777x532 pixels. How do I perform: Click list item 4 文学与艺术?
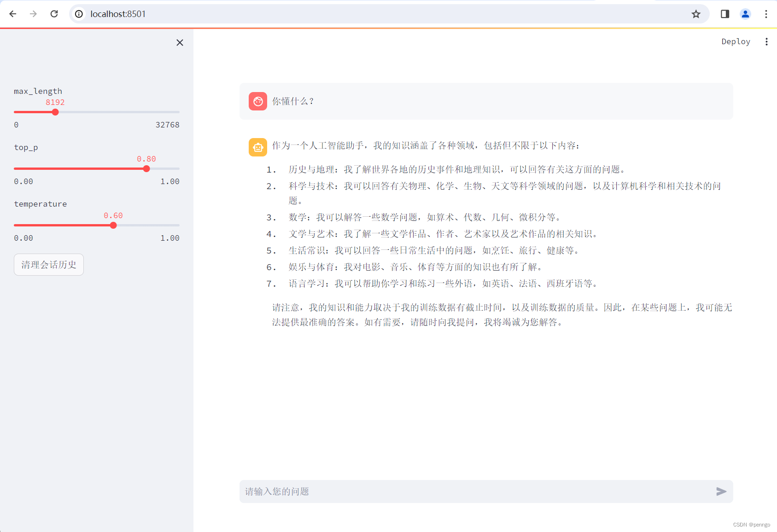coord(443,234)
